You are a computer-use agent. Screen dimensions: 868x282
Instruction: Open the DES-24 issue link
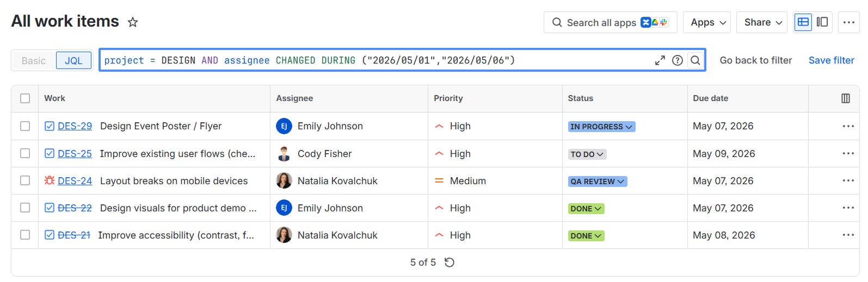tap(75, 181)
